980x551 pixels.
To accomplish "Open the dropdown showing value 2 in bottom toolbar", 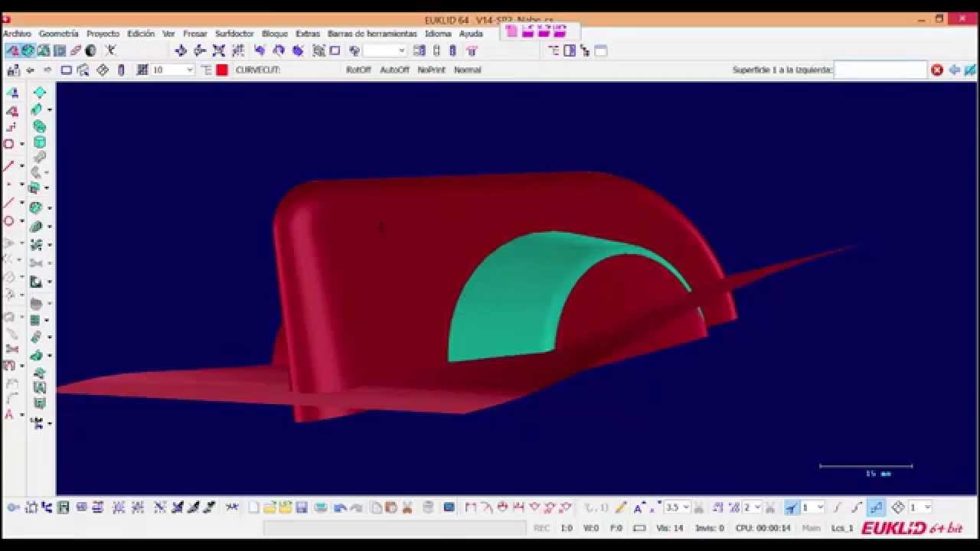I will pyautogui.click(x=757, y=507).
